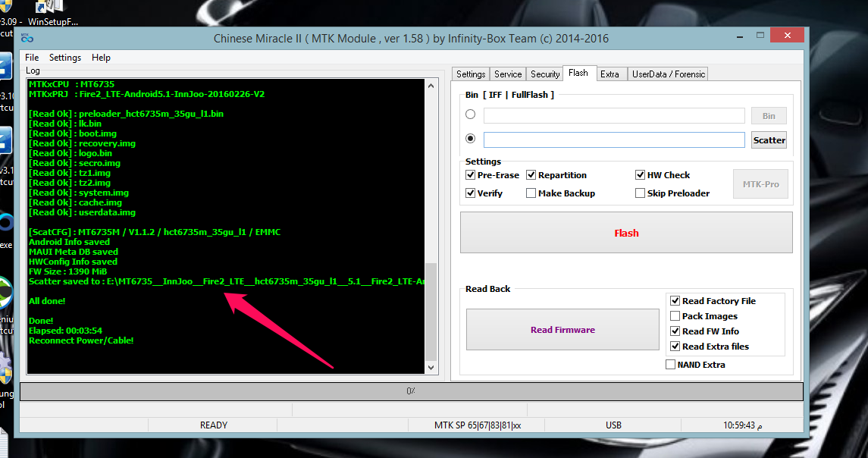The image size is (868, 458).
Task: Open the WinSetupF... desktop shortcut
Action: [x=52, y=14]
